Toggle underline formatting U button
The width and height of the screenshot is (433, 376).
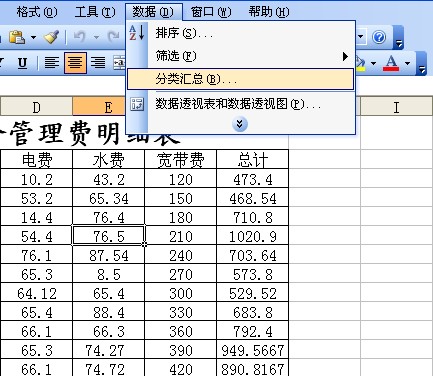22,63
